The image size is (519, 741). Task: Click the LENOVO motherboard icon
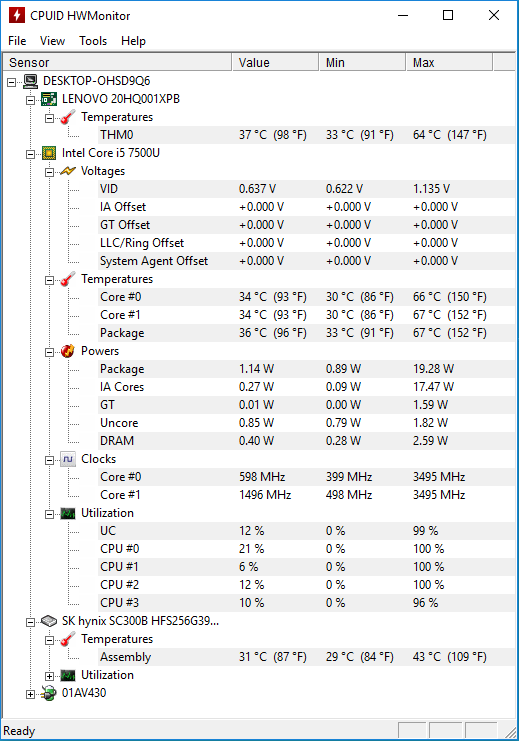[x=49, y=99]
